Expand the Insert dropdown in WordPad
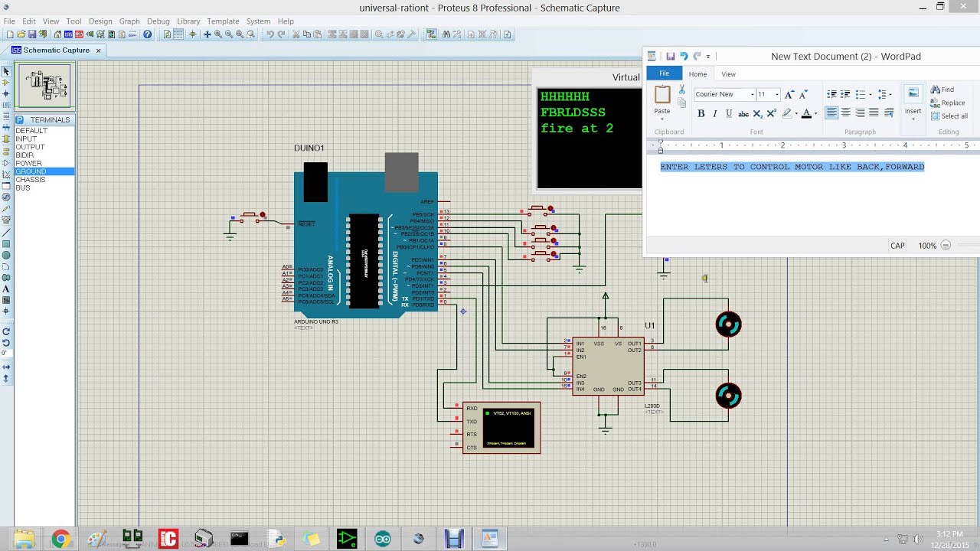Image resolution: width=980 pixels, height=551 pixels. click(x=913, y=119)
